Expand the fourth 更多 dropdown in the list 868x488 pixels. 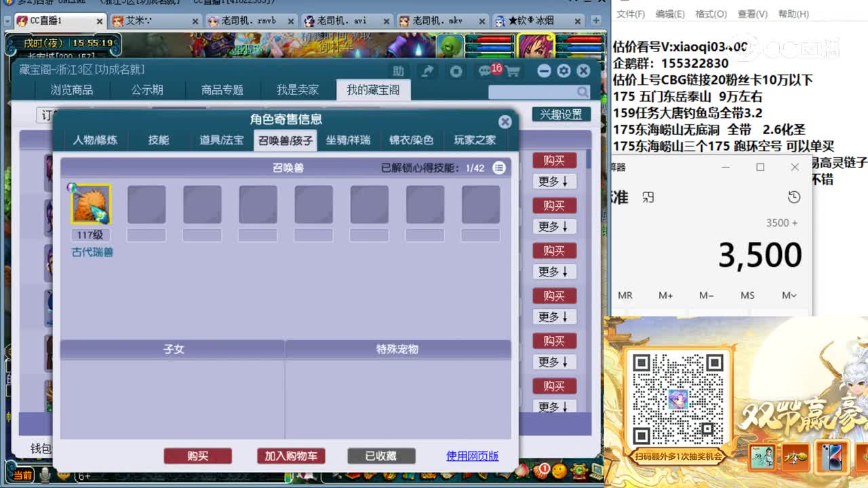tap(554, 317)
